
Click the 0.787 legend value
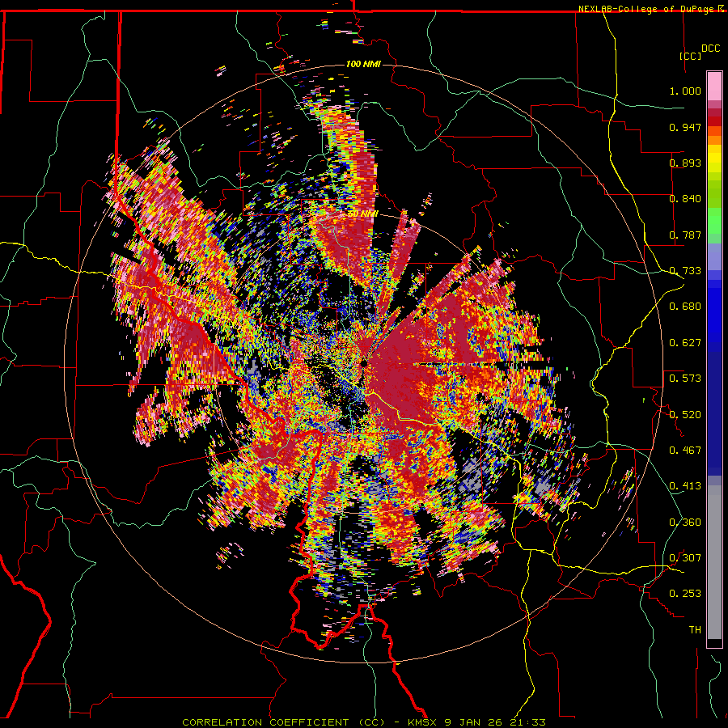tap(685, 235)
